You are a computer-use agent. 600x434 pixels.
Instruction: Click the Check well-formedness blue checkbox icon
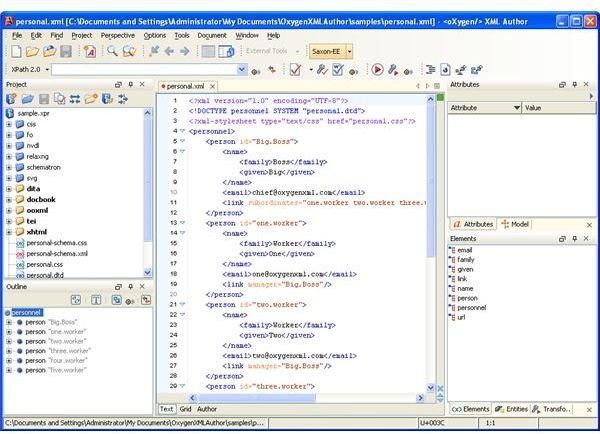click(338, 70)
